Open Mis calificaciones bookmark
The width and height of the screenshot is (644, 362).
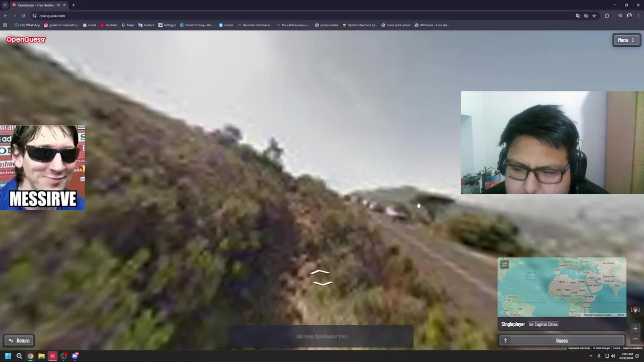click(x=293, y=25)
